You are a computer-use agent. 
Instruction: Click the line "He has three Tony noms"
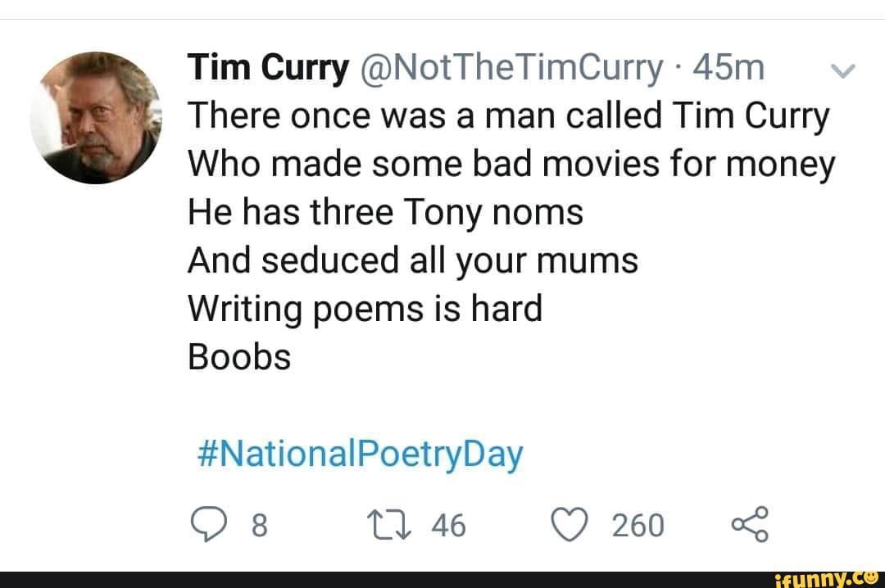coord(385,214)
